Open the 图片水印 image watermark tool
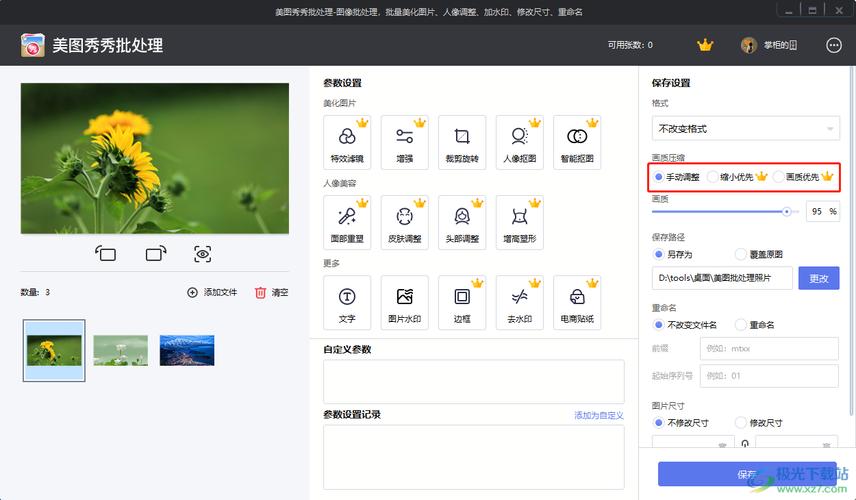 [404, 302]
